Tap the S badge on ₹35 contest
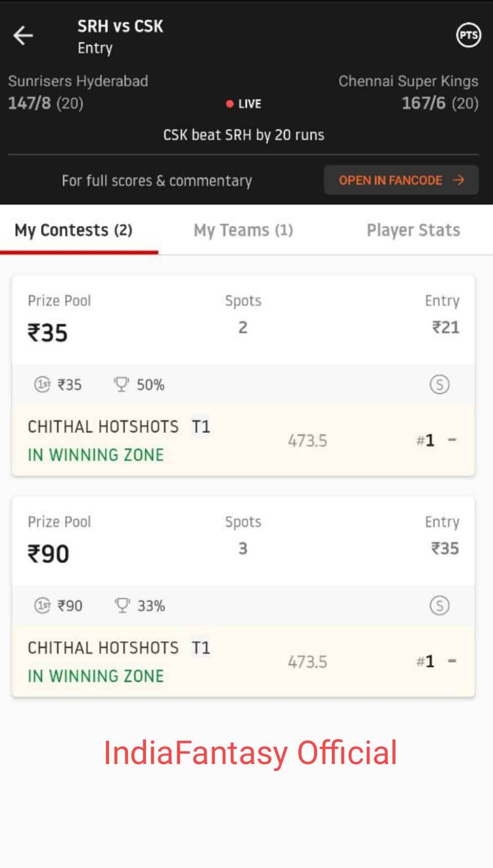This screenshot has width=493, height=868. [439, 385]
